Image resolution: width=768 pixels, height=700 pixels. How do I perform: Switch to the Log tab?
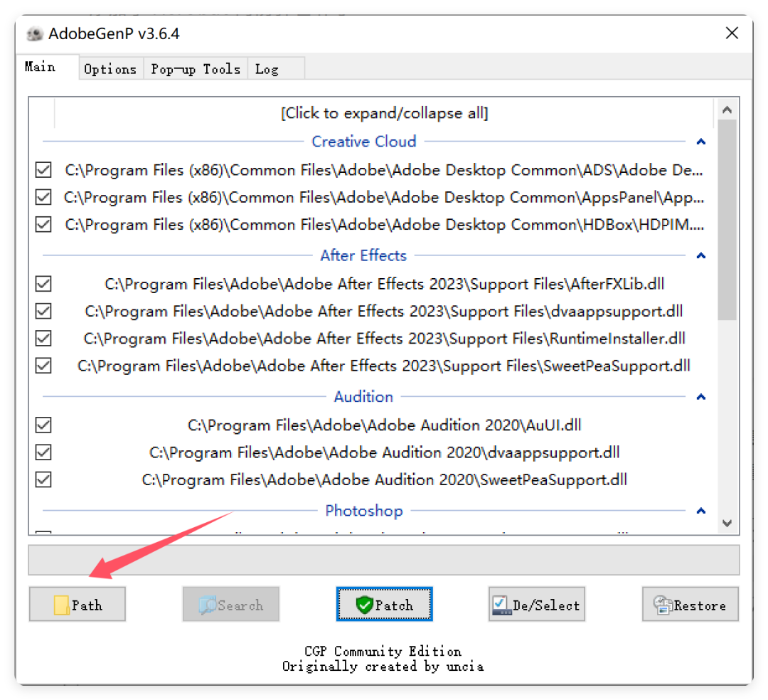pos(276,69)
